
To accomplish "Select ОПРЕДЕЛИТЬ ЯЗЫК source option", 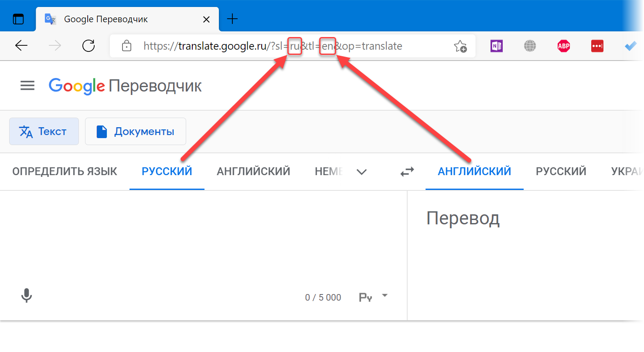I will pos(65,171).
